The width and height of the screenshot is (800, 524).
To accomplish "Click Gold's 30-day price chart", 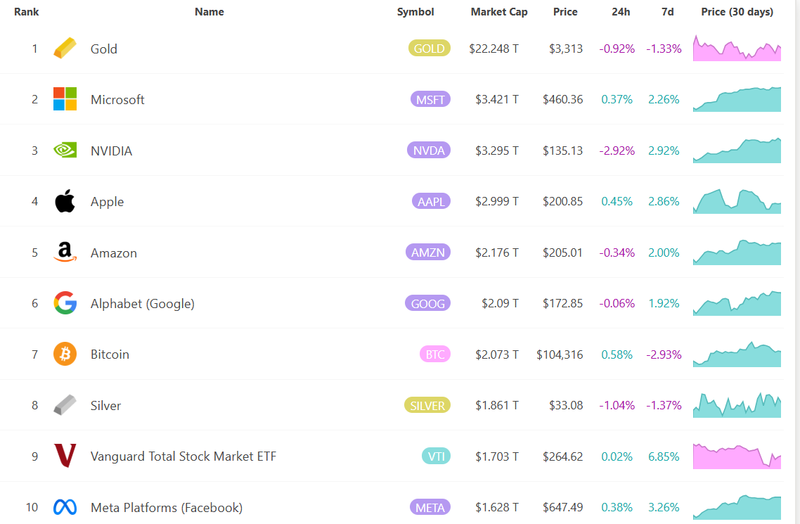I will pos(737,48).
